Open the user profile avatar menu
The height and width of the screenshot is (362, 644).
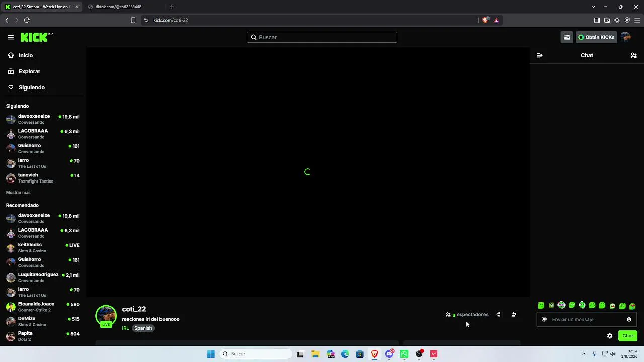[626, 37]
